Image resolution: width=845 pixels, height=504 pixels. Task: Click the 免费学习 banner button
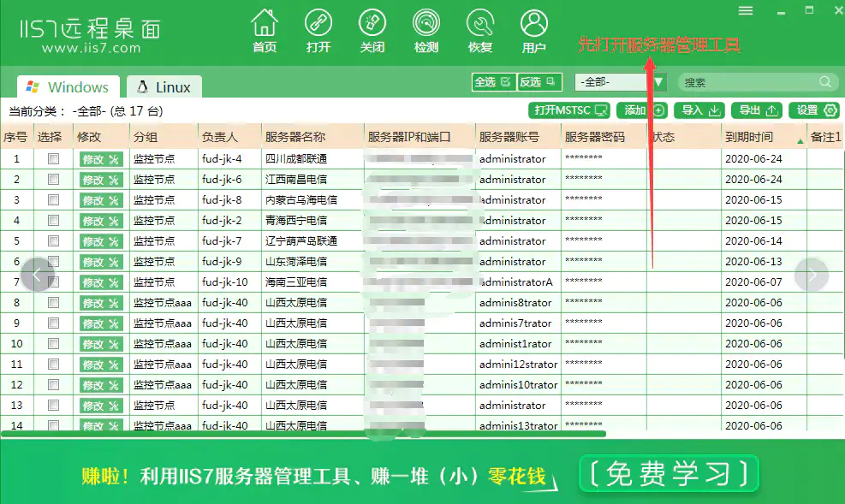[669, 474]
